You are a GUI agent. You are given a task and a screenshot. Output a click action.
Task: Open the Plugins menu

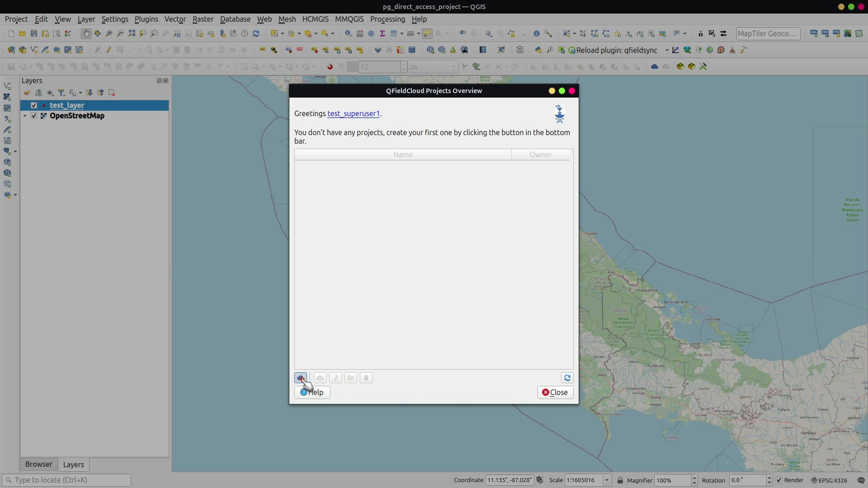146,19
